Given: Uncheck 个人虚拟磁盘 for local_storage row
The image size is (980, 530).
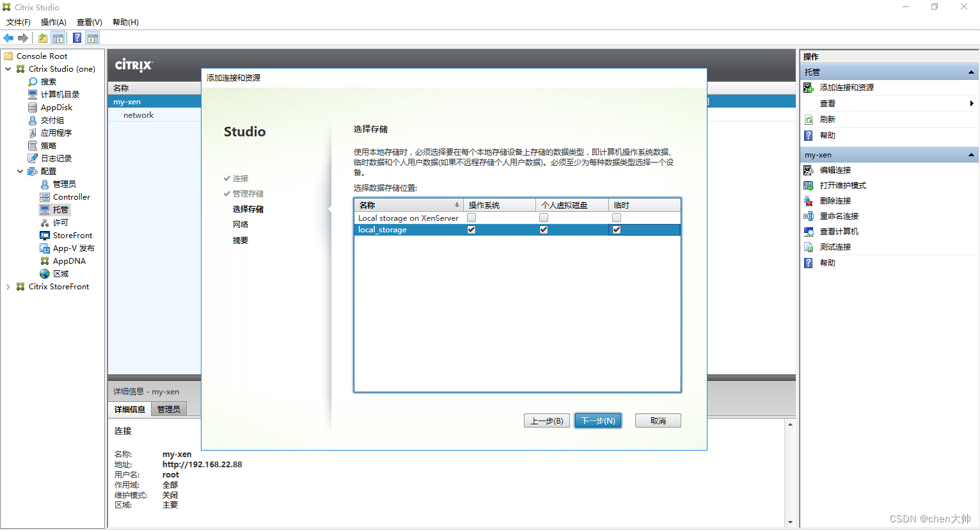Looking at the screenshot, I should point(544,230).
